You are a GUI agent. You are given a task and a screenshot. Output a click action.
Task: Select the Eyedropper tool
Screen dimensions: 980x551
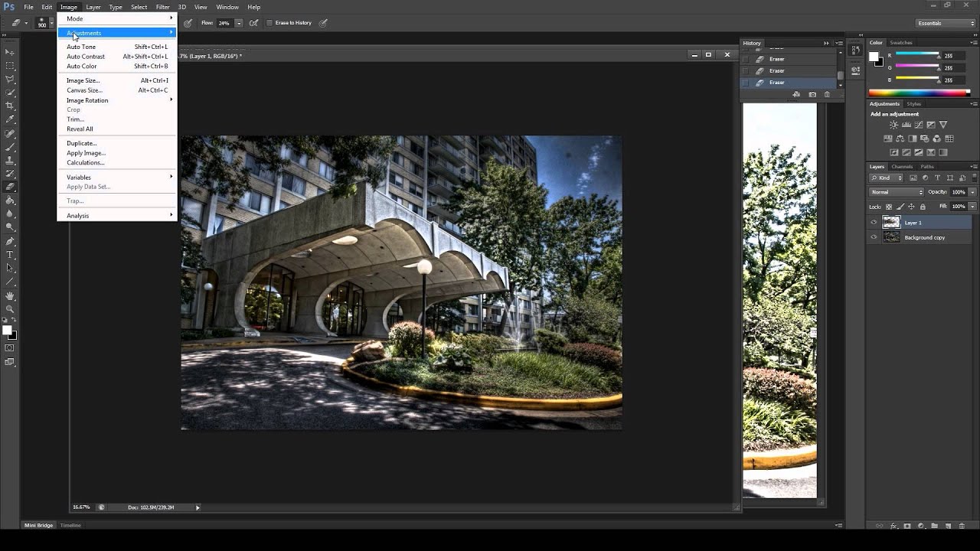point(11,119)
